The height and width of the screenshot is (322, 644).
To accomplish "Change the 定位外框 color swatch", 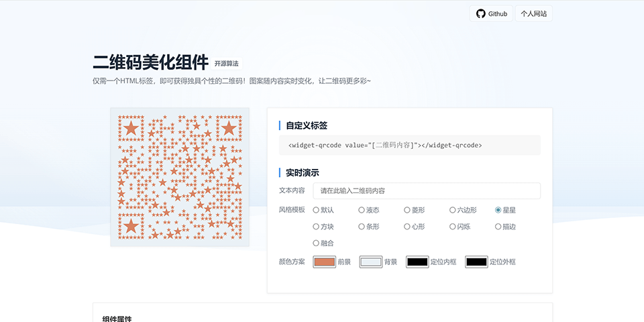I will pos(476,262).
